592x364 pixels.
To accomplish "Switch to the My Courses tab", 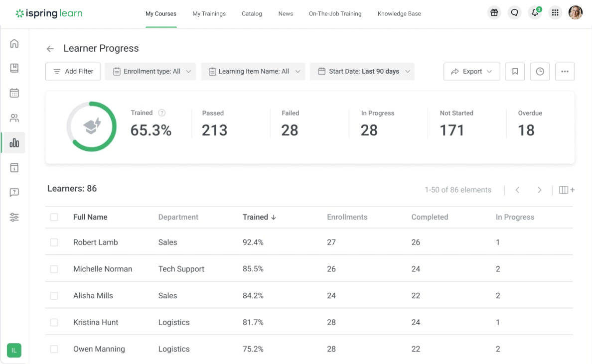I will point(161,13).
